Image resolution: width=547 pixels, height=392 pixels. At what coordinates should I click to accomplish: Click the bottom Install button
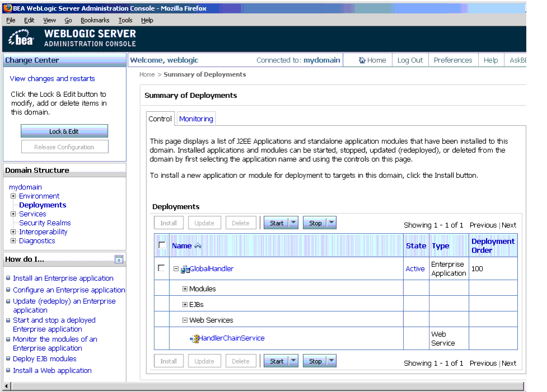[x=168, y=361]
